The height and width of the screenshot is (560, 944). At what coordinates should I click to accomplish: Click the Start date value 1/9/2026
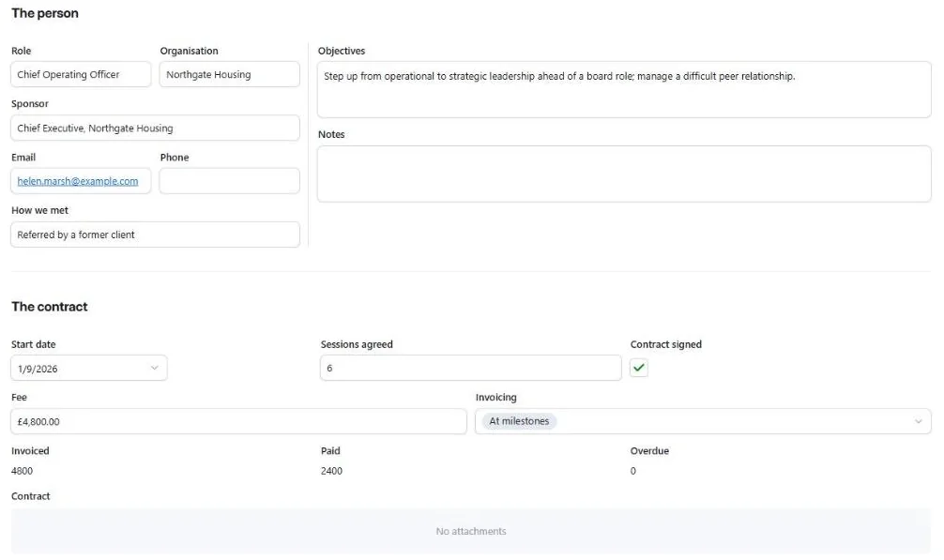click(x=38, y=369)
